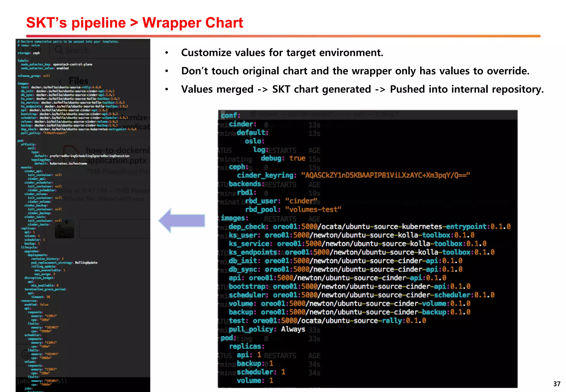This screenshot has width=566, height=392.
Task: Click the db_init oreo01:5000 image line
Action: [x=345, y=261]
